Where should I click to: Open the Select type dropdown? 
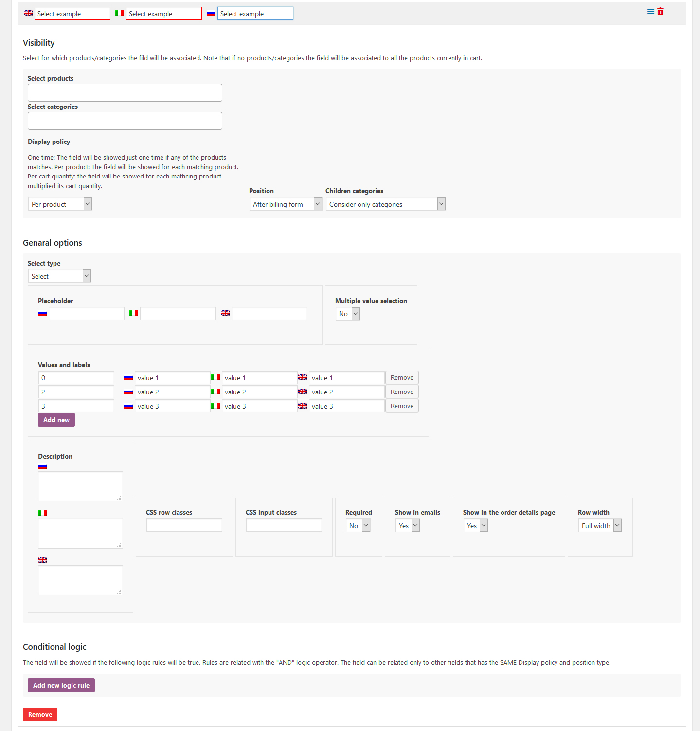[x=59, y=276]
